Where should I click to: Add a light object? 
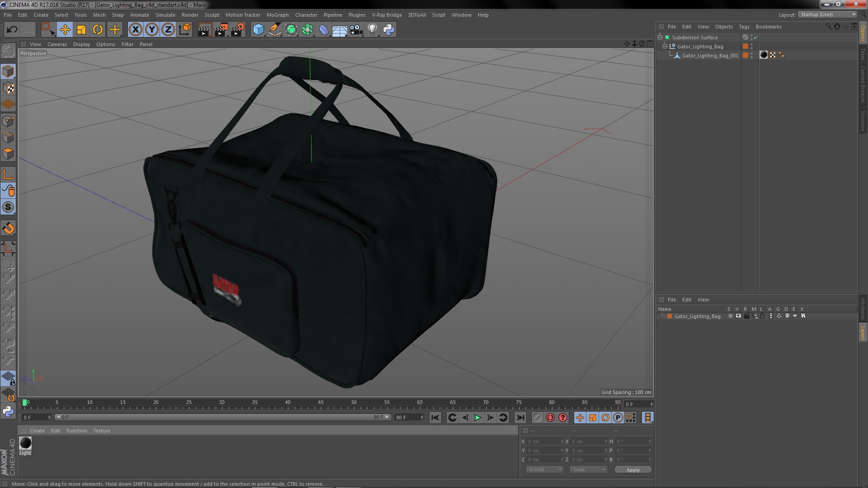[x=373, y=30]
